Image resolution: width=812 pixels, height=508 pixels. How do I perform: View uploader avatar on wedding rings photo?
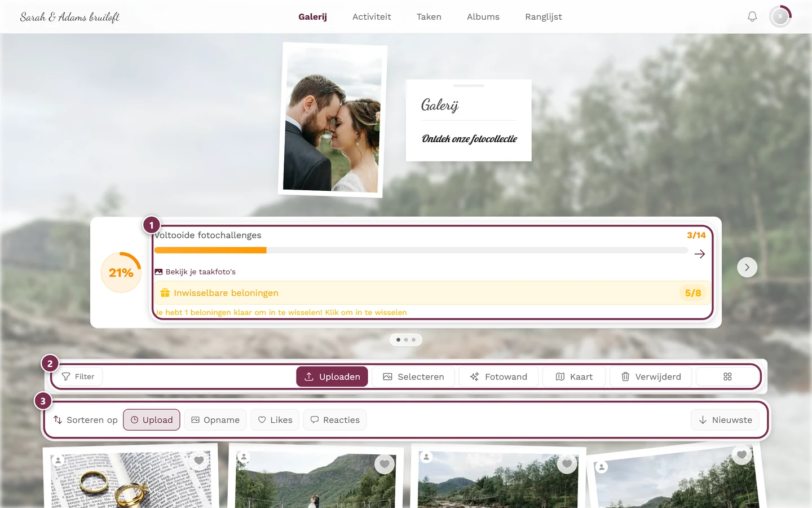(58, 461)
